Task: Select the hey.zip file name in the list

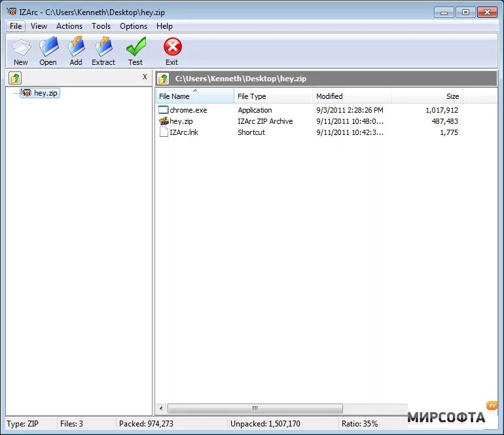Action: 181,121
